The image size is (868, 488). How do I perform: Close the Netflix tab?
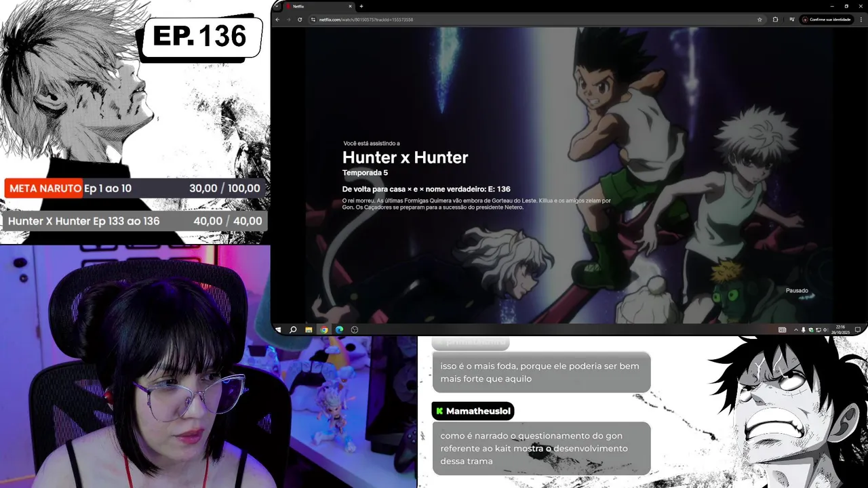[350, 6]
